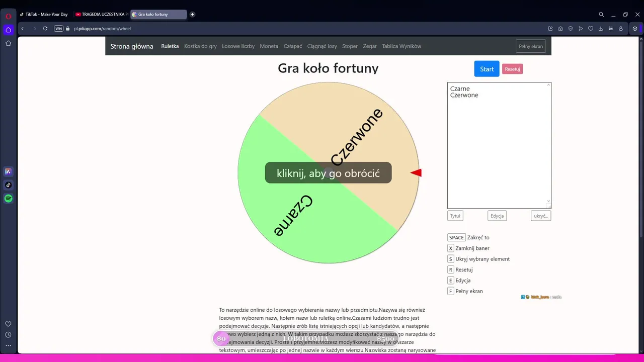Open the extensions cube icon
Viewport: 644px width, 362px height.
point(635,29)
